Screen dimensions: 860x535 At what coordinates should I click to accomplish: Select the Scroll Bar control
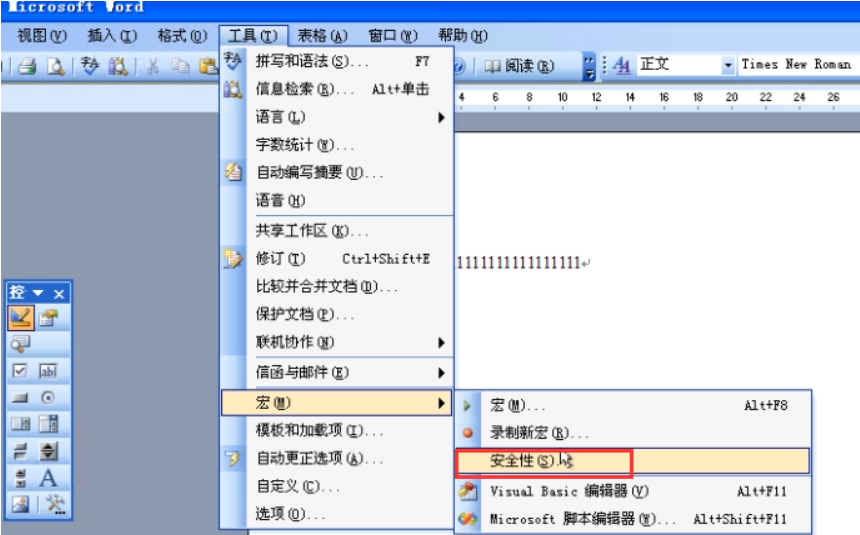pyautogui.click(x=20, y=478)
